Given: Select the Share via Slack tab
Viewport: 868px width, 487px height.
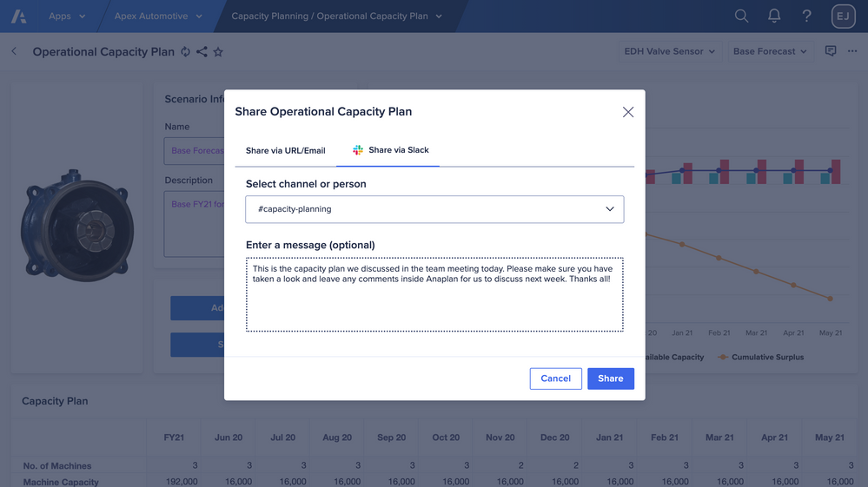Looking at the screenshot, I should 390,150.
